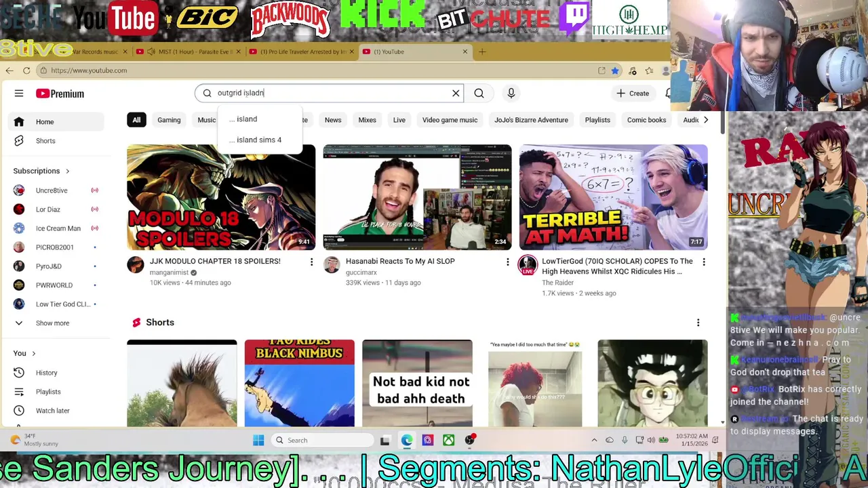Open Shorts shelf options menu
Viewport: 868px width, 488px height.
point(698,323)
